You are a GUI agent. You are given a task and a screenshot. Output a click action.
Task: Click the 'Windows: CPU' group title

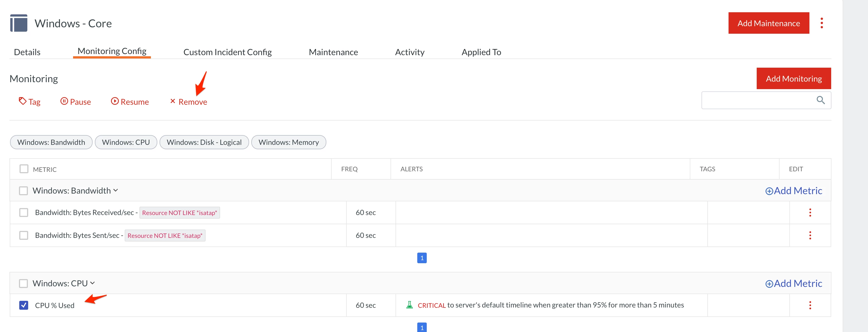60,284
